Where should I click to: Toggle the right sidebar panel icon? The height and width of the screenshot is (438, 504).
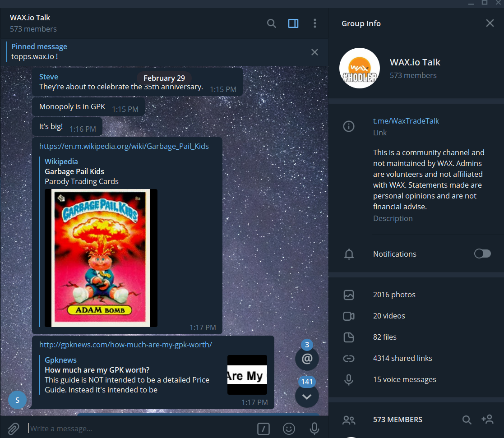(293, 23)
